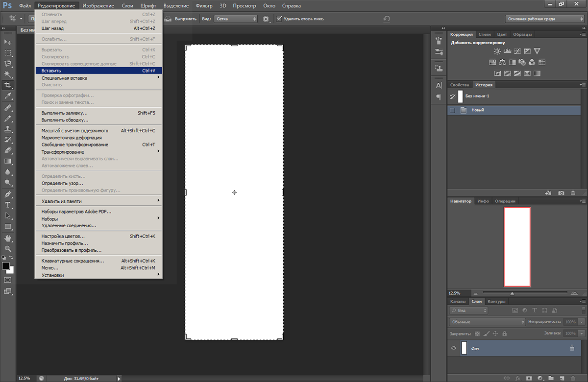This screenshot has width=588, height=382.
Task: Select the Horizontal Type tool
Action: pos(8,205)
